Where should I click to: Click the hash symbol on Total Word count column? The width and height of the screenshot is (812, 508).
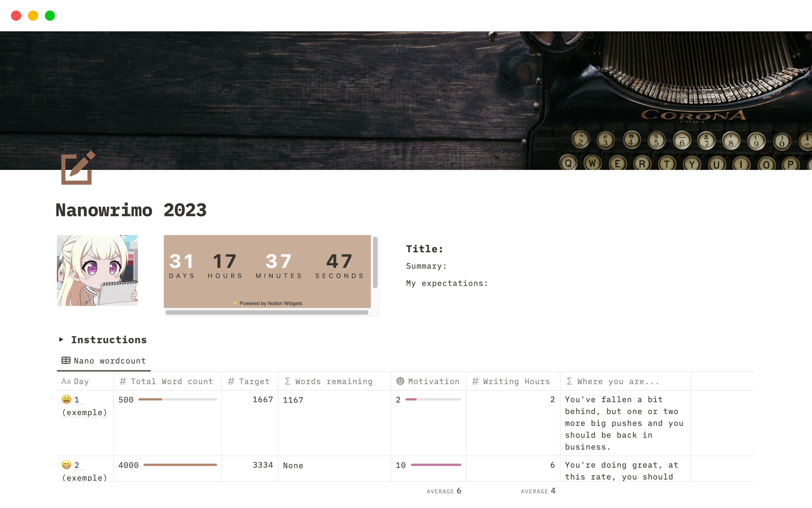(121, 381)
